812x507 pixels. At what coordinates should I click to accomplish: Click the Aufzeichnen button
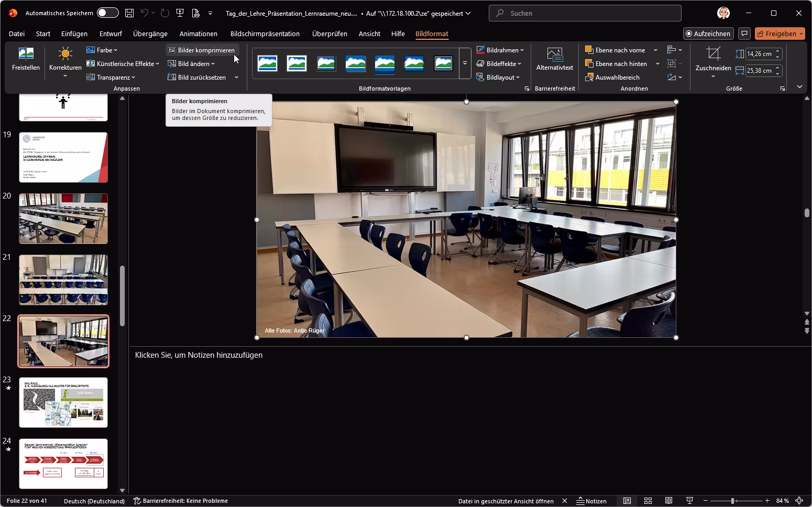click(708, 34)
